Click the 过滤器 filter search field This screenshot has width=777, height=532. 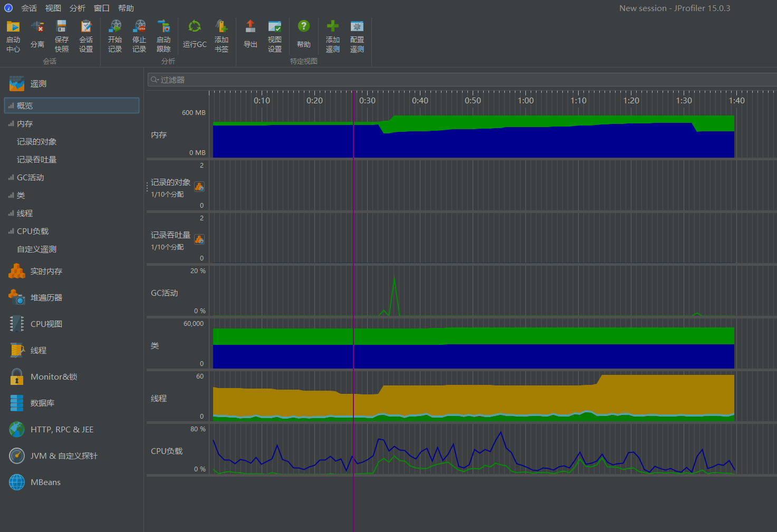[x=462, y=80]
